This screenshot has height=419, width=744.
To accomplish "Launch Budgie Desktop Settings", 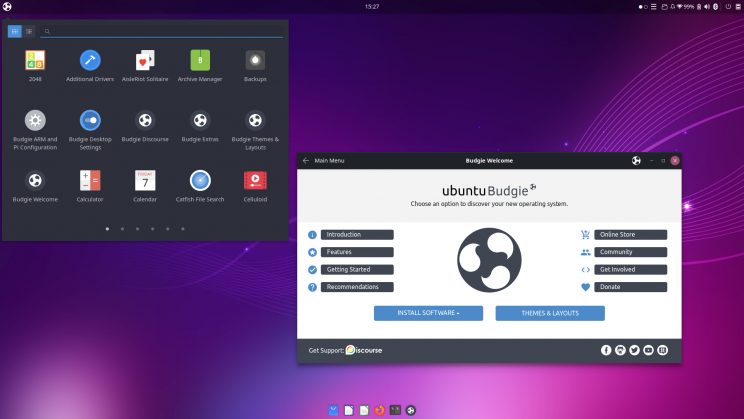I will [x=90, y=121].
